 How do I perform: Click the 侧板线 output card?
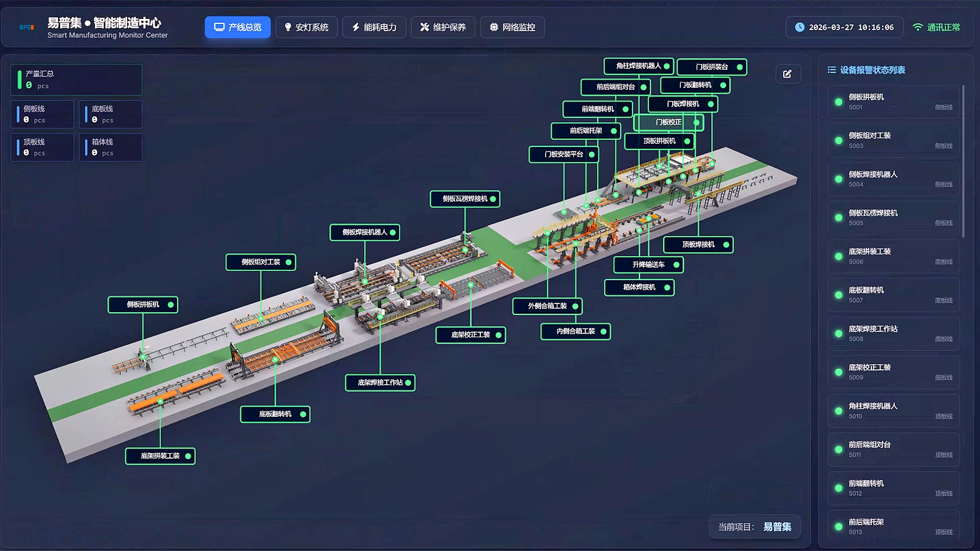coord(42,114)
